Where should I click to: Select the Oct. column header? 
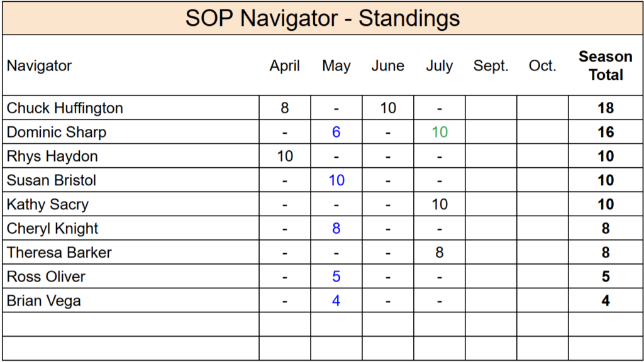[543, 65]
